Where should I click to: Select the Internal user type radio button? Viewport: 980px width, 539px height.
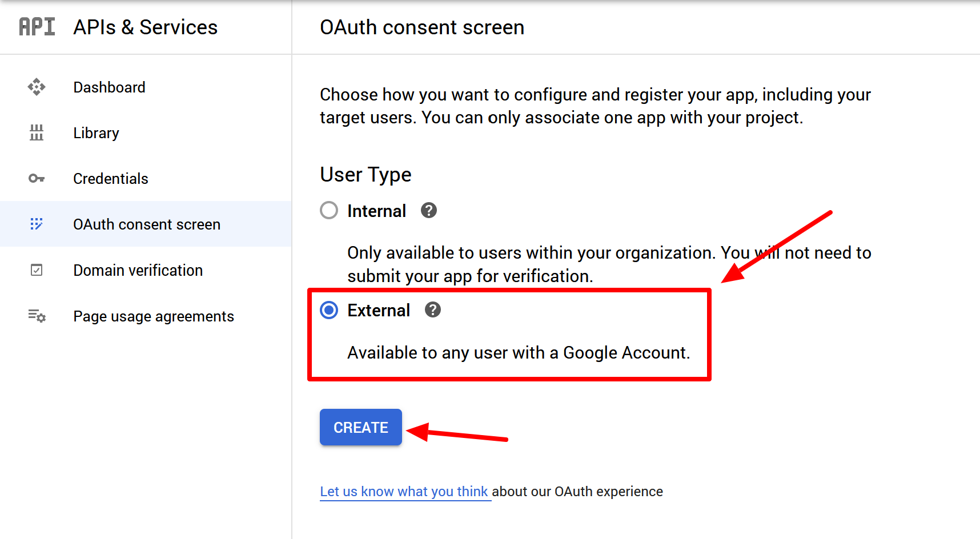(329, 211)
